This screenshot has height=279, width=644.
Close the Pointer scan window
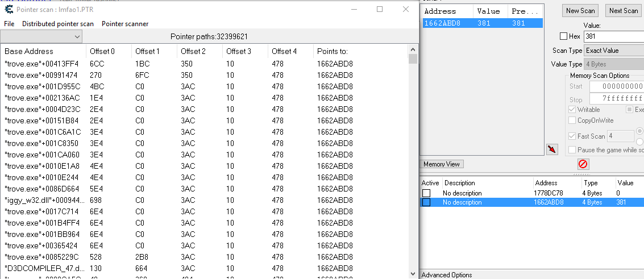coord(405,9)
